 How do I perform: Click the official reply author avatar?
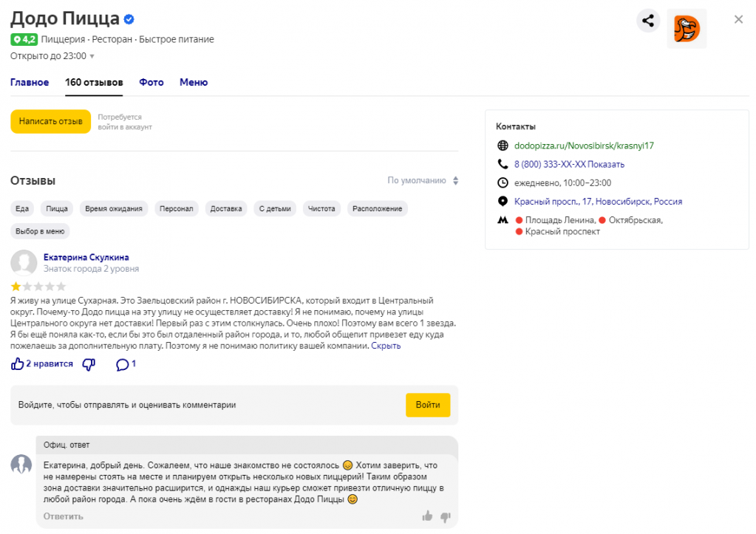pyautogui.click(x=21, y=465)
